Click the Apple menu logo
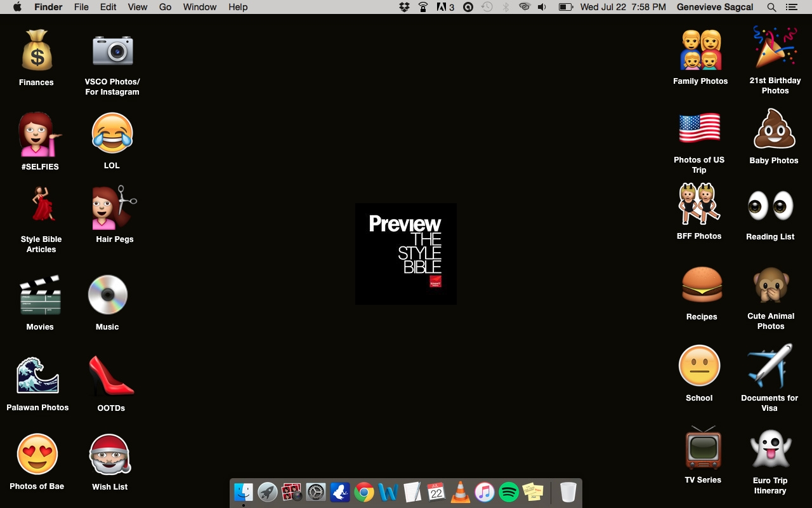 coord(17,7)
